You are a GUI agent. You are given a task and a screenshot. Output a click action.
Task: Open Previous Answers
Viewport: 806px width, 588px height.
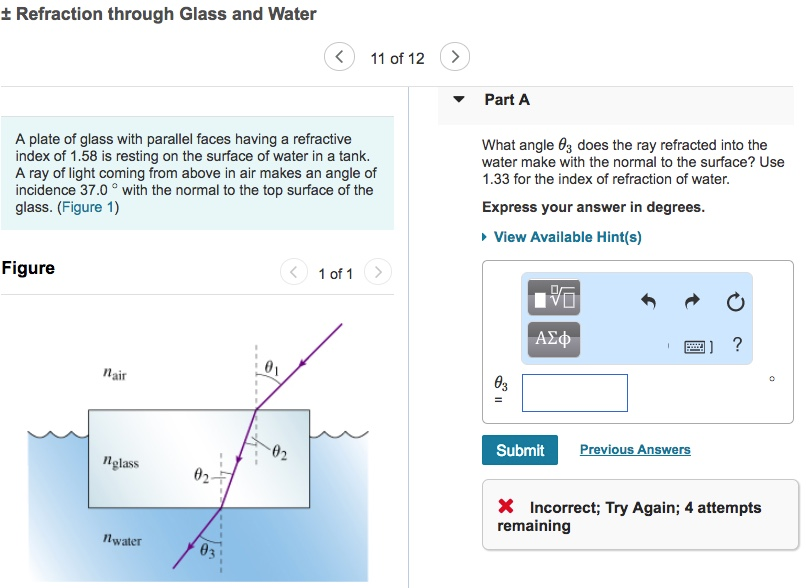tap(634, 450)
